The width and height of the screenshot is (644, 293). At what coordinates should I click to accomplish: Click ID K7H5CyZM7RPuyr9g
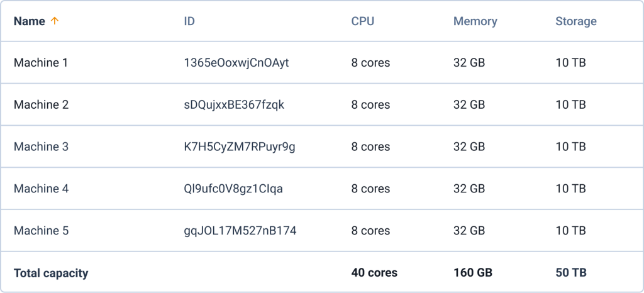coord(240,146)
